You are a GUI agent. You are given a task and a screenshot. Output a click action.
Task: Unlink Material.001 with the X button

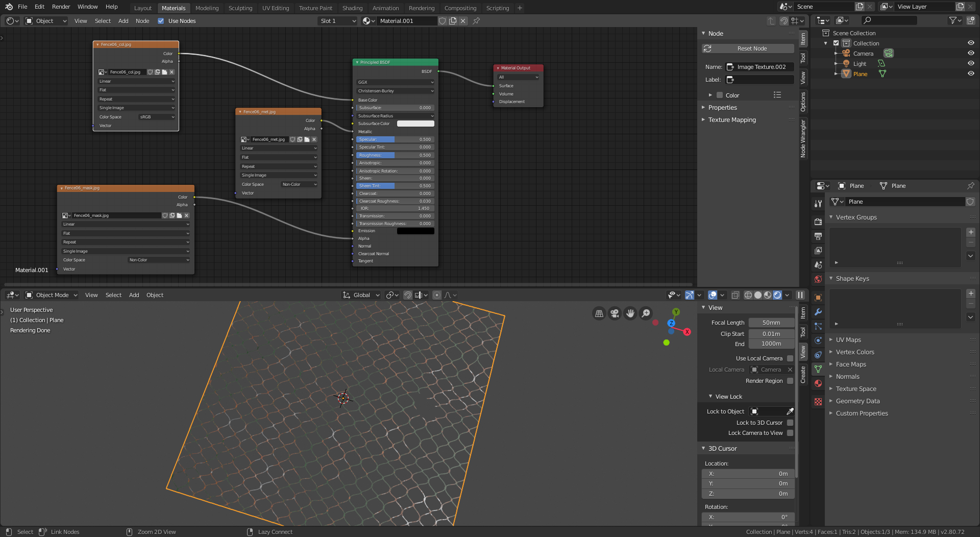click(463, 21)
